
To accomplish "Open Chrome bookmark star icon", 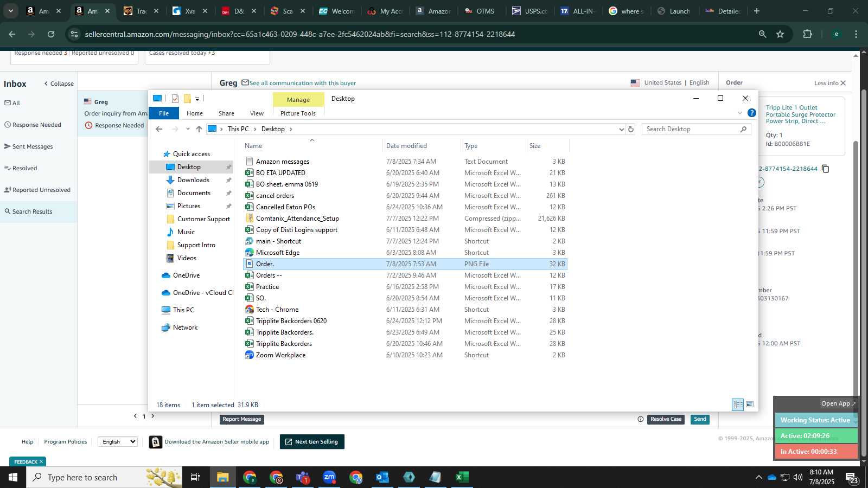I will click(780, 34).
